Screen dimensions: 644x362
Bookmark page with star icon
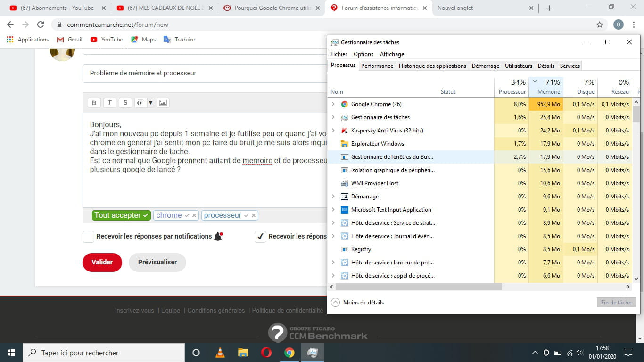coord(599,25)
